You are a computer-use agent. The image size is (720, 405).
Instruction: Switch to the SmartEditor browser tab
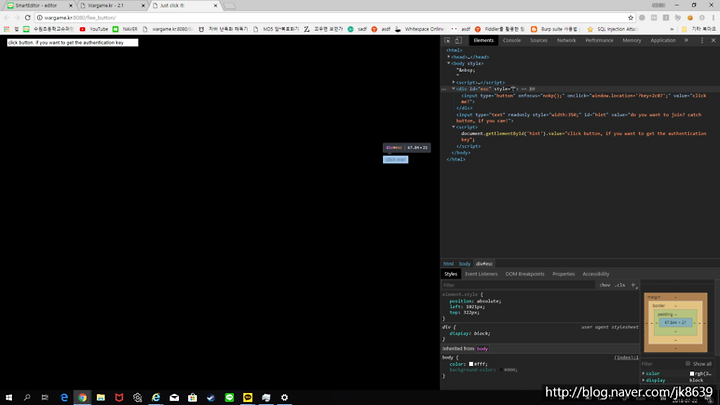(x=39, y=6)
